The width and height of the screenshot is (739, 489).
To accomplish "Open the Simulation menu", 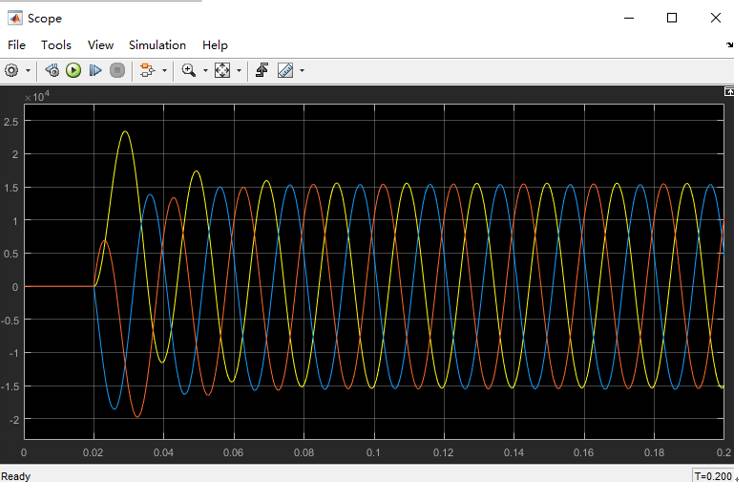I will coord(157,45).
